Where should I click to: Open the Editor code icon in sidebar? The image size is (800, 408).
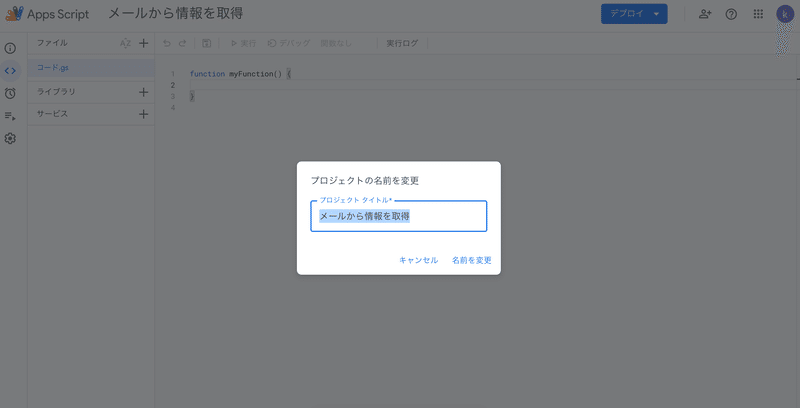tap(10, 71)
